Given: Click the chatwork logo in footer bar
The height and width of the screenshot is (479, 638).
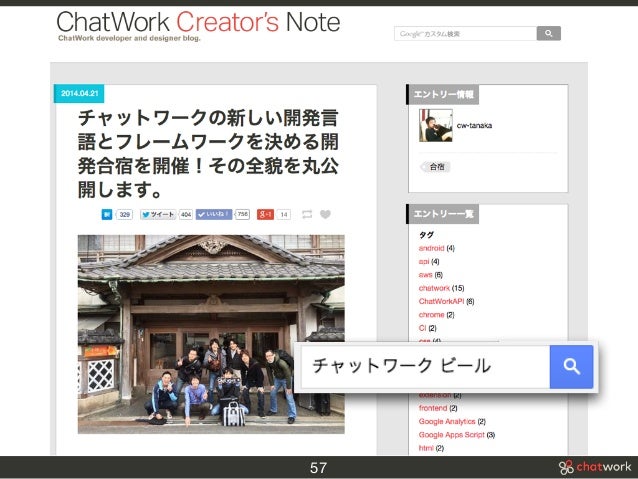Looking at the screenshot, I should [x=595, y=467].
